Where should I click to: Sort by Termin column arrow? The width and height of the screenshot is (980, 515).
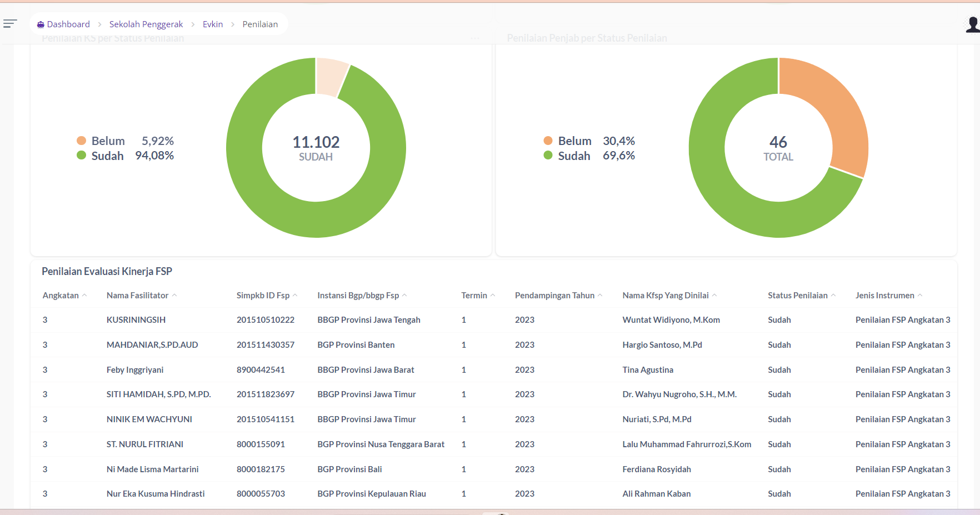493,296
